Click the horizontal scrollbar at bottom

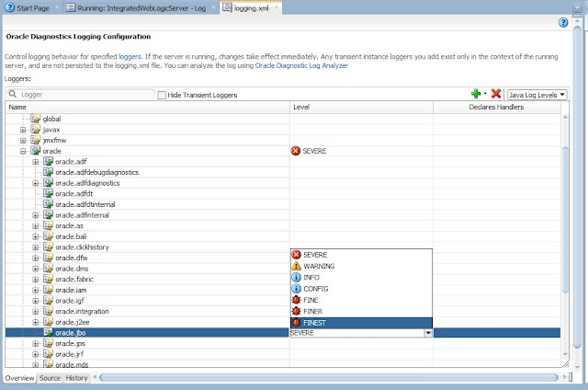329,377
